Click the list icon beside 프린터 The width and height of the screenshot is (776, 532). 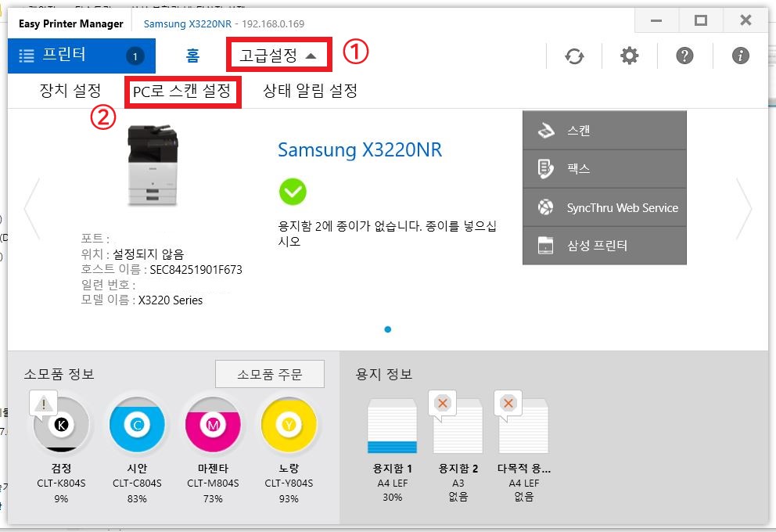[27, 56]
